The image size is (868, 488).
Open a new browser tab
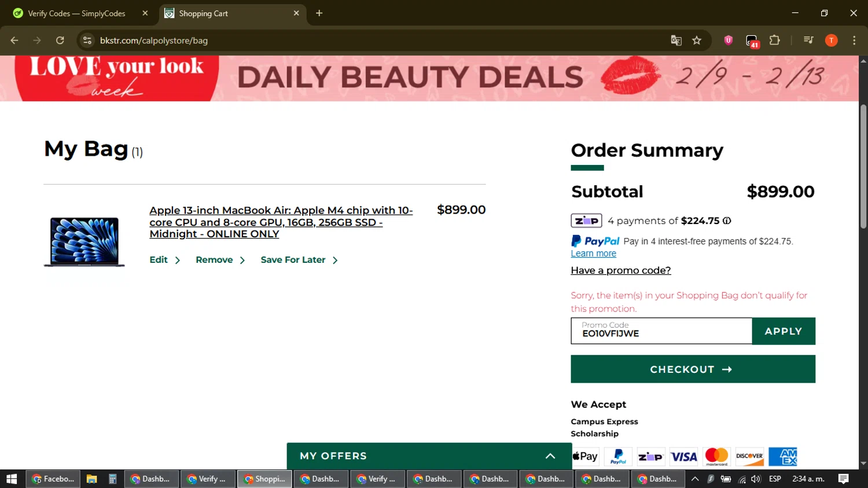[319, 13]
